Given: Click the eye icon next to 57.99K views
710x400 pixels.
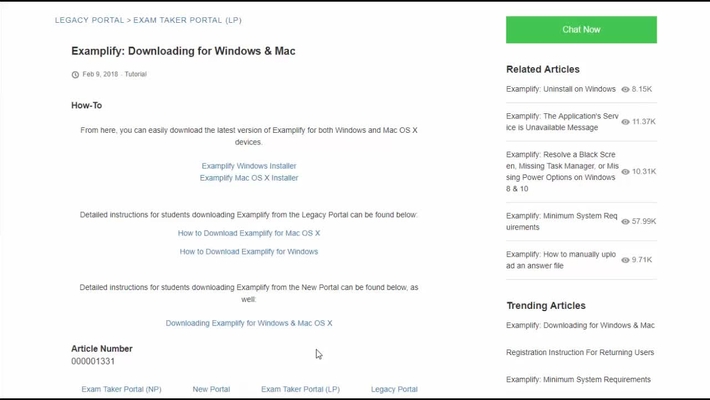Looking at the screenshot, I should (x=625, y=222).
